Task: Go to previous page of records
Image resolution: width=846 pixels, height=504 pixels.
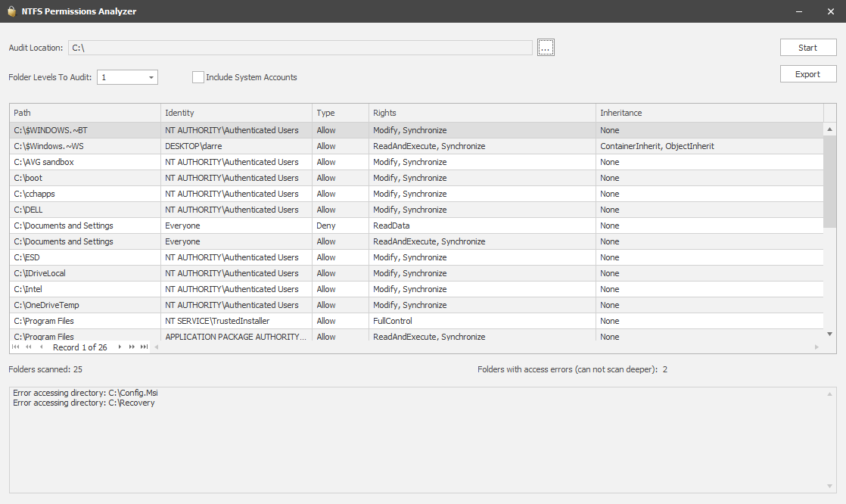Action: [29, 347]
